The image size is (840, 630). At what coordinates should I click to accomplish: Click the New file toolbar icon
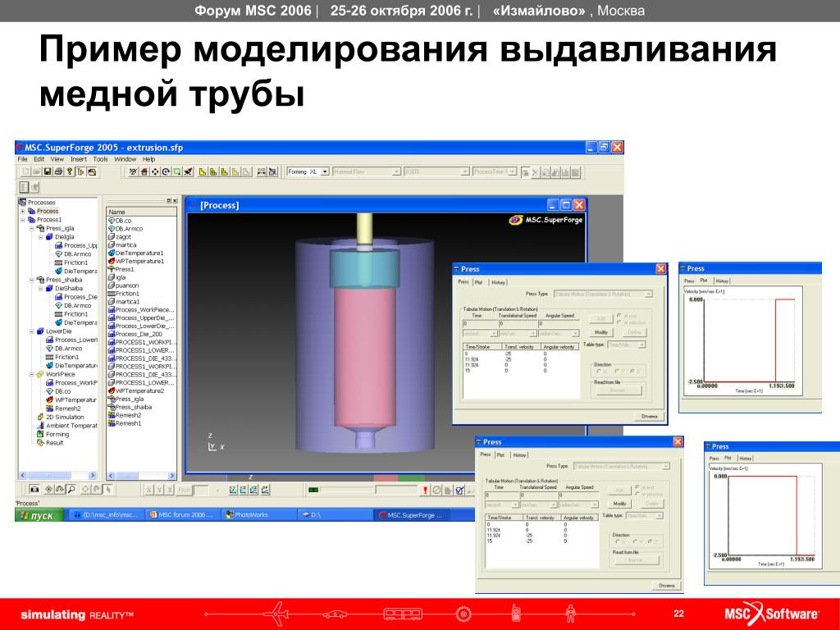(x=25, y=172)
